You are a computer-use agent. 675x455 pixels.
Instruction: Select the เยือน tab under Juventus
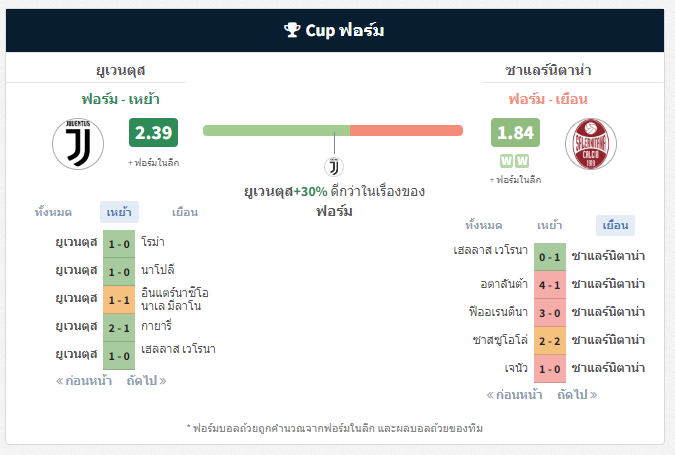pos(185,212)
